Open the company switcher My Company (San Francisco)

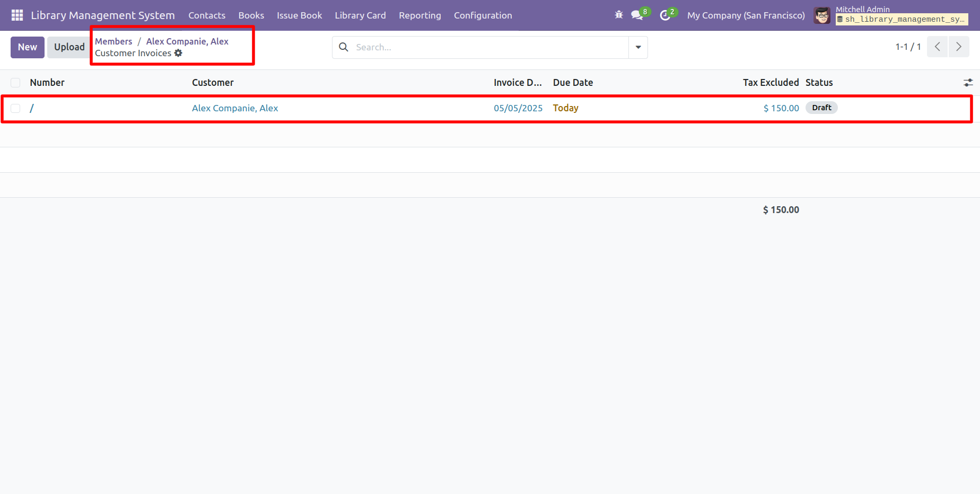point(746,15)
